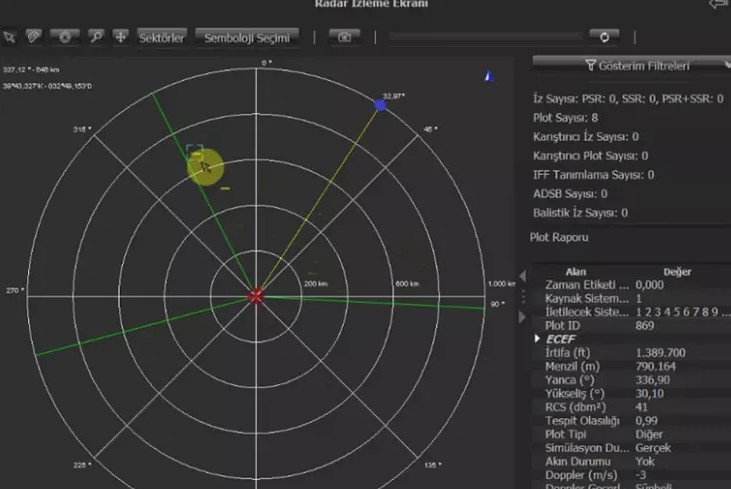Click Plot Tipi value Diğer
731x489 pixels.
point(649,434)
